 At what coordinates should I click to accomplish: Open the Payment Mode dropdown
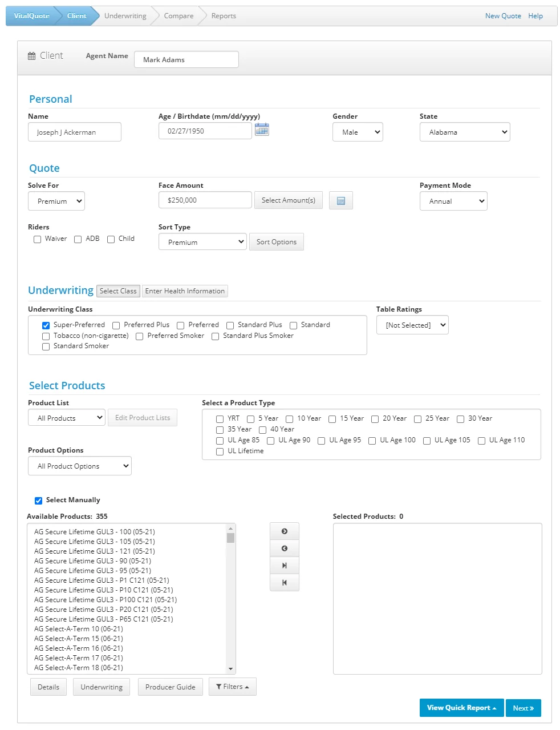pos(453,201)
